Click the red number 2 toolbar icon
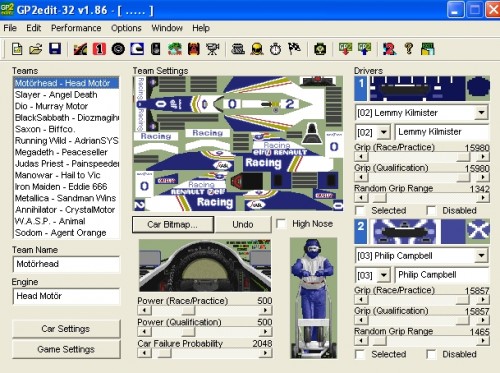This screenshot has height=373, width=500. coord(390,49)
